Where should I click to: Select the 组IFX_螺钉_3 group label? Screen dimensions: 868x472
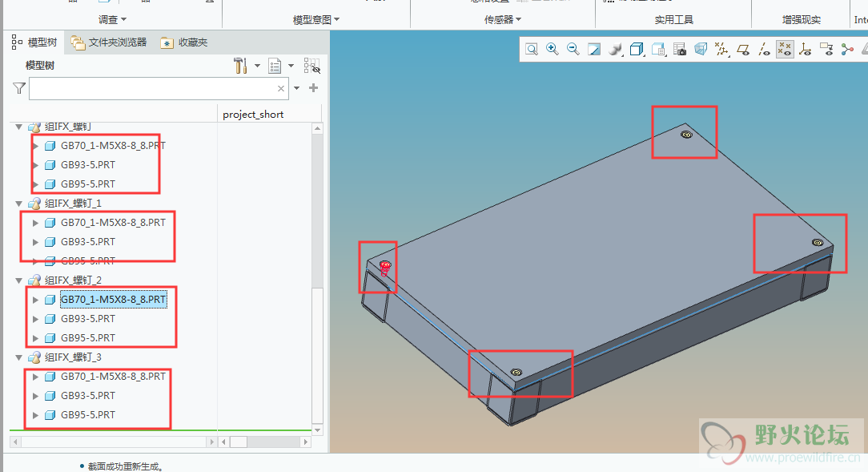pyautogui.click(x=73, y=357)
